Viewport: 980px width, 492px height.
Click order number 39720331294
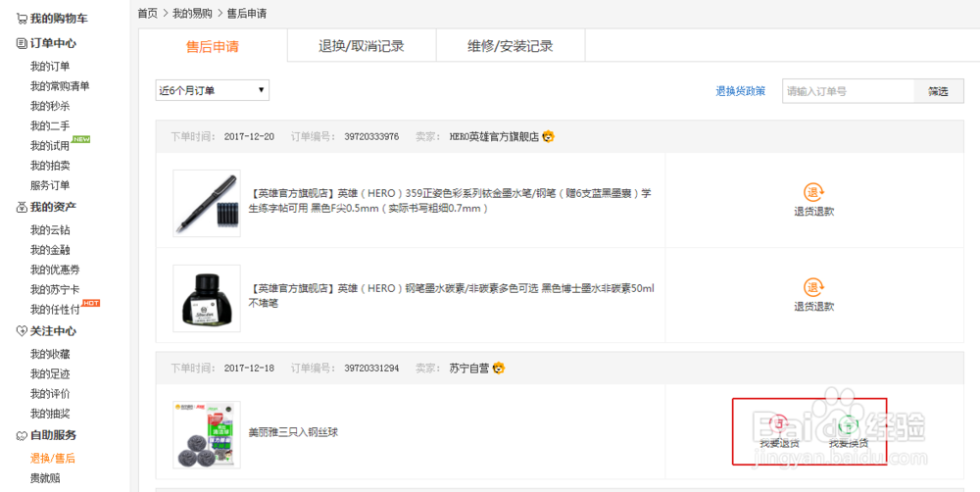(371, 369)
